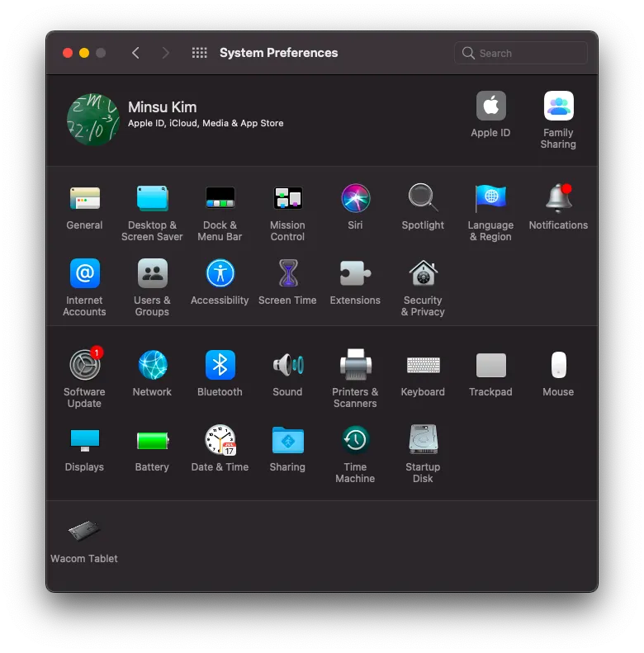Open Apple ID settings icon
This screenshot has height=653, width=644.
(x=490, y=106)
